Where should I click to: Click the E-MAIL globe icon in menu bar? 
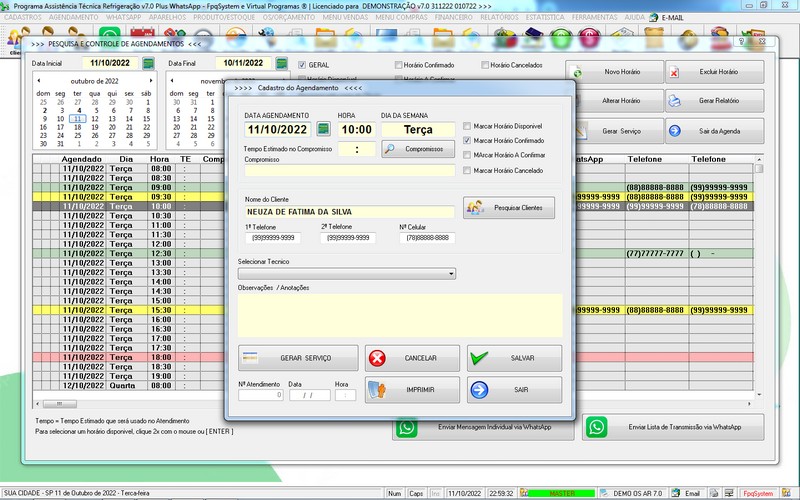click(654, 17)
